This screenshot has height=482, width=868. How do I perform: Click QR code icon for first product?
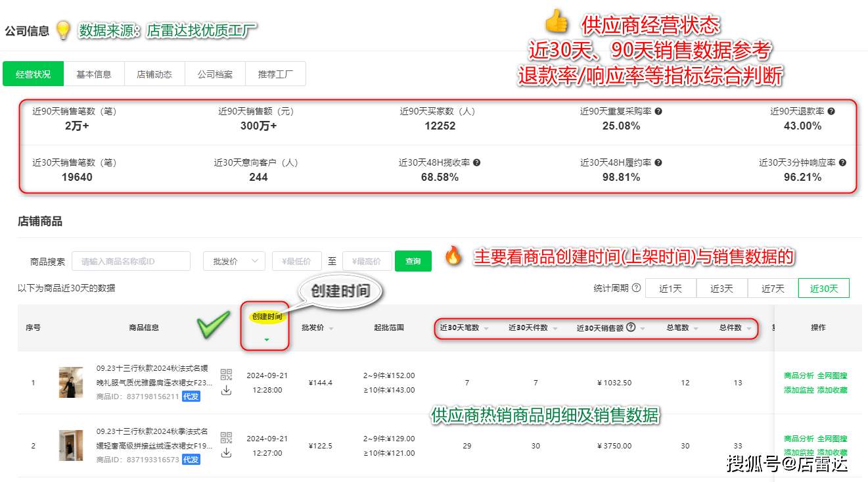226,375
